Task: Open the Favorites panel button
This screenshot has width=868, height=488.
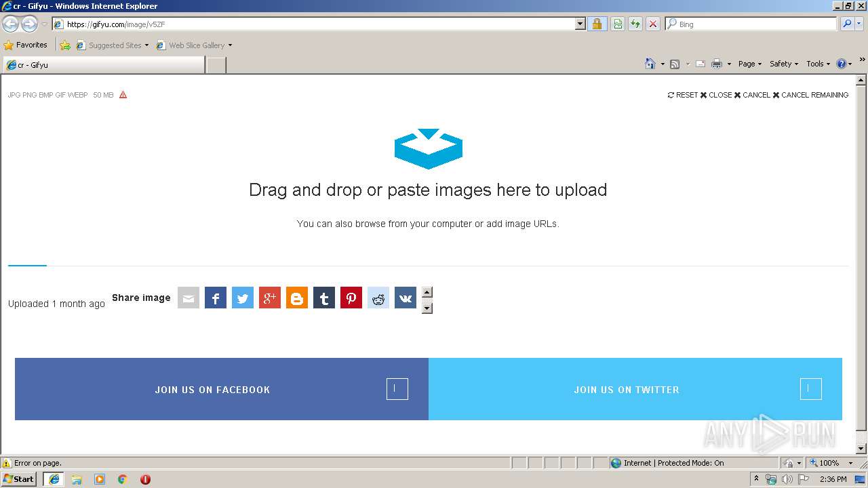Action: (x=25, y=45)
